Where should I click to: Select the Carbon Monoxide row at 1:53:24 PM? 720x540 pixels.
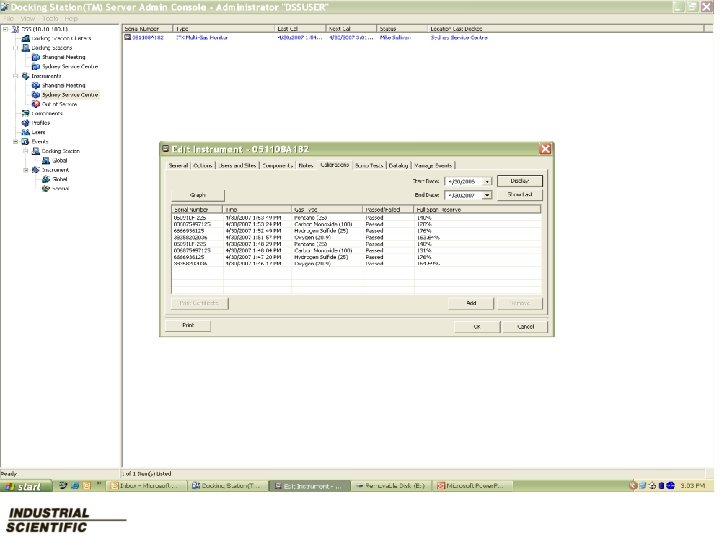356,225
